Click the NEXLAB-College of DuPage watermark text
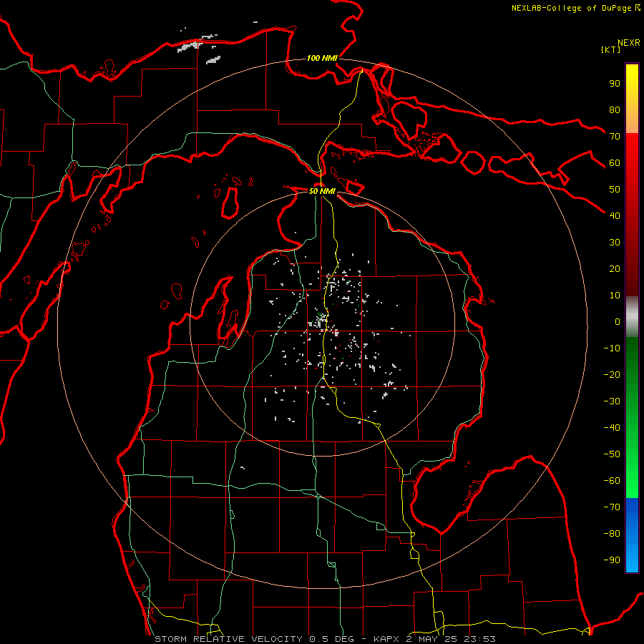This screenshot has height=644, width=644. click(575, 8)
